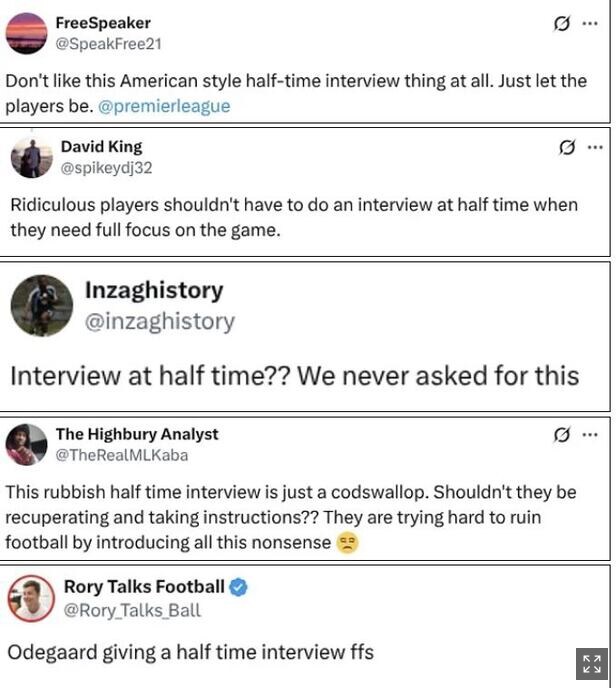Image resolution: width=616 pixels, height=688 pixels.
Task: Click the Grok icon on David King's tweet
Action: pyautogui.click(x=567, y=148)
